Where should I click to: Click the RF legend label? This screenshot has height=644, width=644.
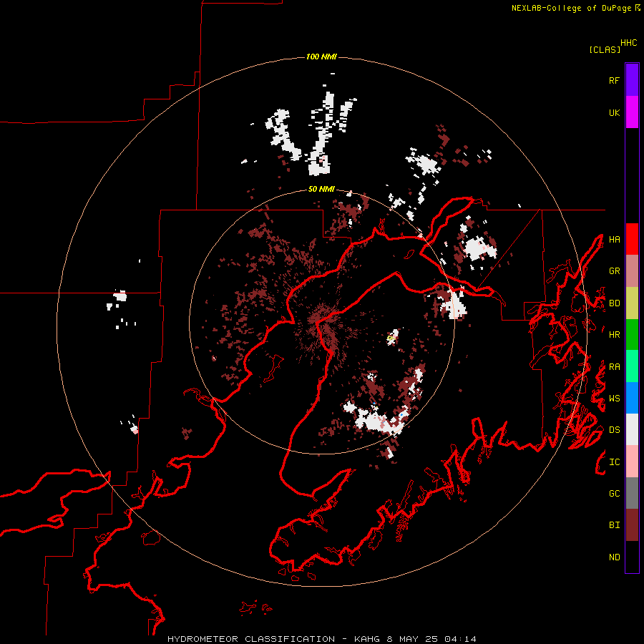tap(614, 80)
